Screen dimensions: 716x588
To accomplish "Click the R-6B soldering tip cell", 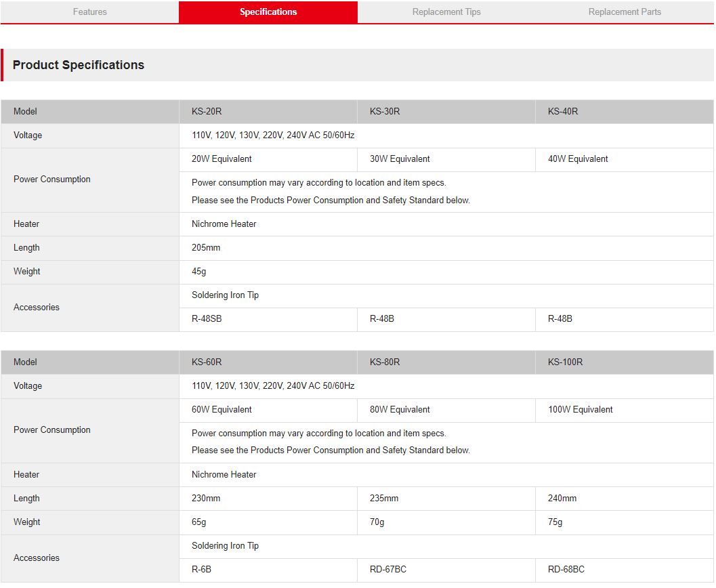I will [202, 570].
